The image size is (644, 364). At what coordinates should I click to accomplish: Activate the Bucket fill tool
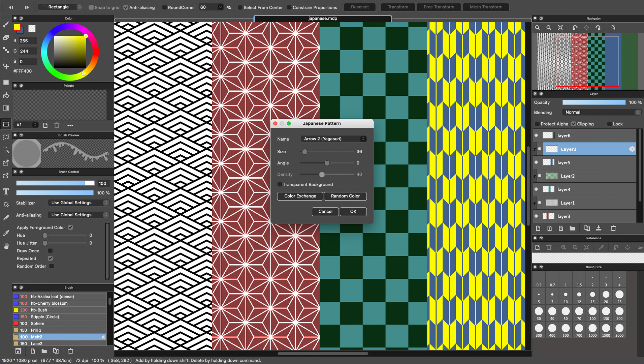pyautogui.click(x=6, y=96)
